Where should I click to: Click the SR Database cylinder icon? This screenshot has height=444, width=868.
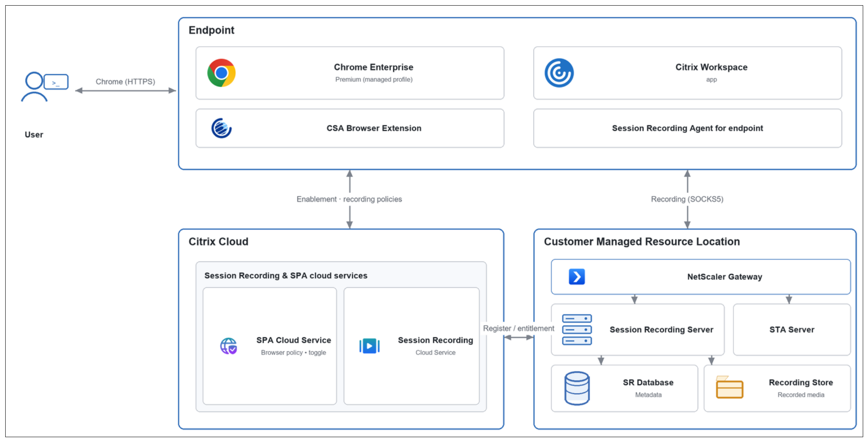coord(577,388)
